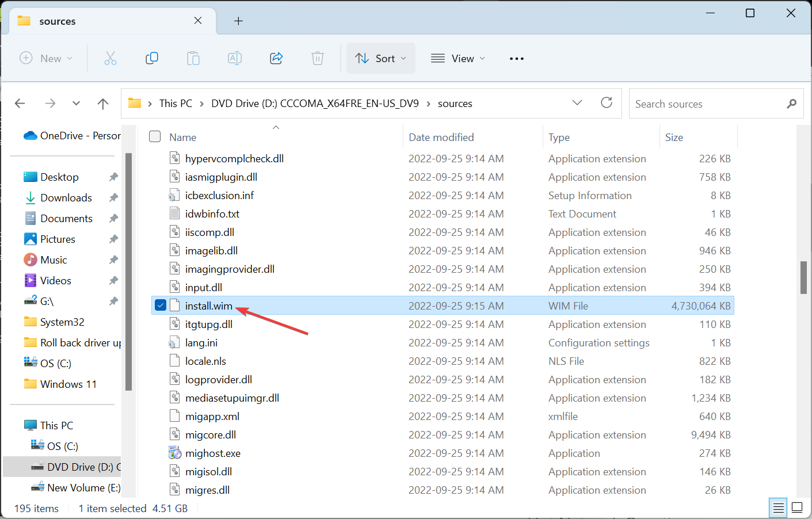Click the Rename icon in toolbar
The image size is (812, 519).
click(x=235, y=58)
